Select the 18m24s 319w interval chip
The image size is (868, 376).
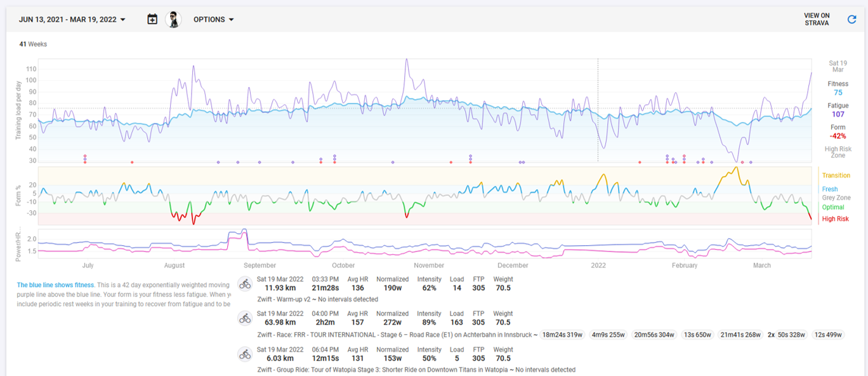pos(562,335)
